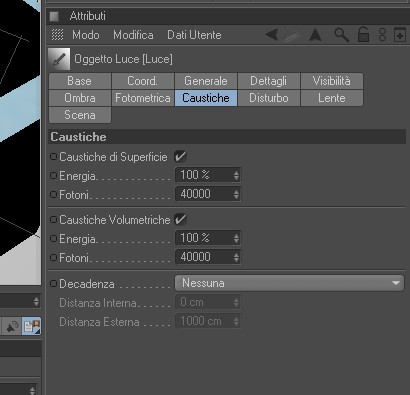Click the up arrow icon in Attributi toolbar
410x395 pixels.
click(x=315, y=35)
